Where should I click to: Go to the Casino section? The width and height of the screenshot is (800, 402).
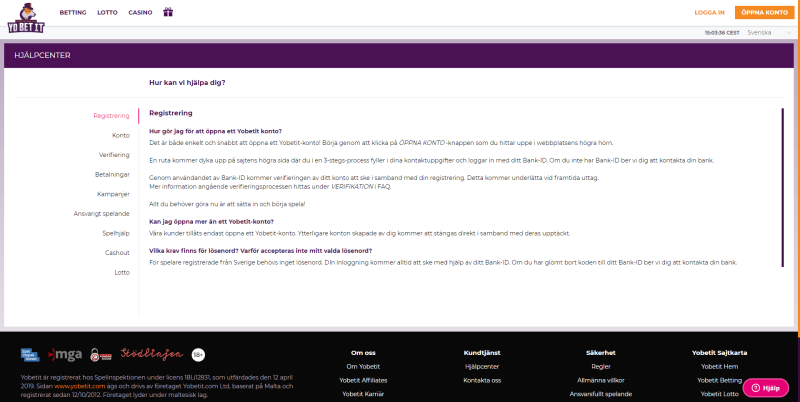pos(141,13)
